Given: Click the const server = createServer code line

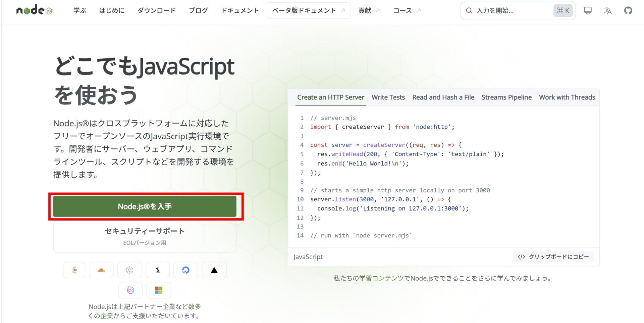Looking at the screenshot, I should [386, 145].
